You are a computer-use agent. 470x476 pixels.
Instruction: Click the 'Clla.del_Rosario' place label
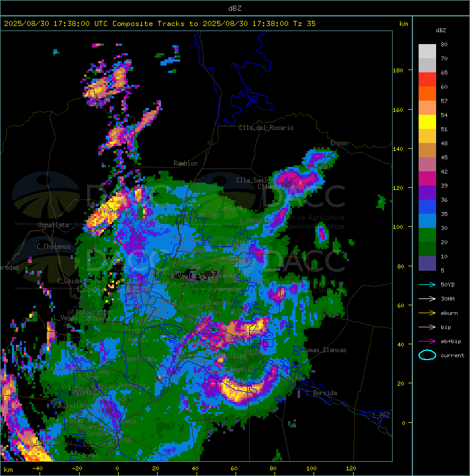click(x=266, y=128)
